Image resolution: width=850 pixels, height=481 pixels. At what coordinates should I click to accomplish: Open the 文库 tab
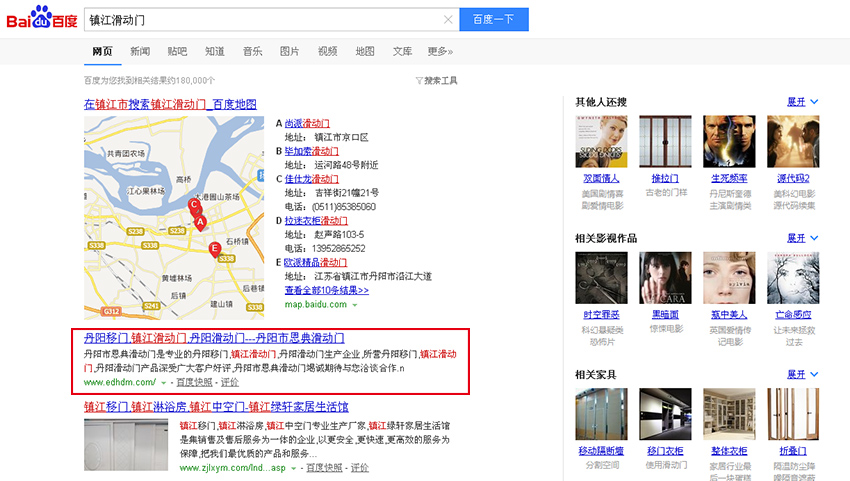tap(402, 52)
